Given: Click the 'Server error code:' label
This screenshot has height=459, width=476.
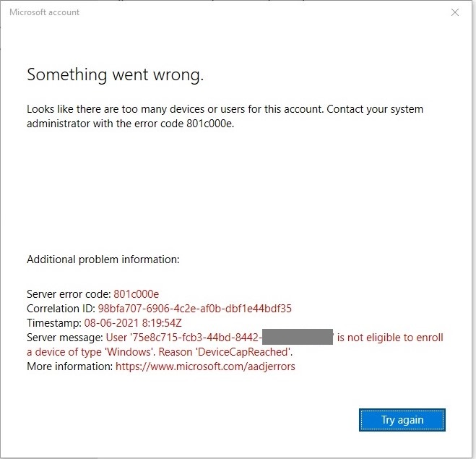Looking at the screenshot, I should [69, 294].
